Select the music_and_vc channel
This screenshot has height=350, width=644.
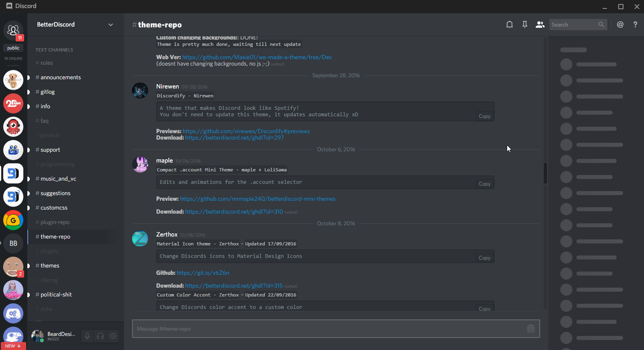[76, 179]
